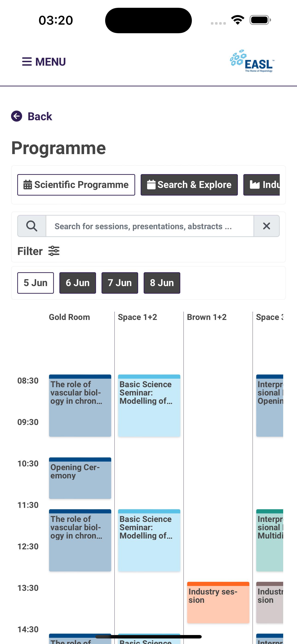
Task: Select the Industry tab with factory icon
Action: [x=262, y=185]
